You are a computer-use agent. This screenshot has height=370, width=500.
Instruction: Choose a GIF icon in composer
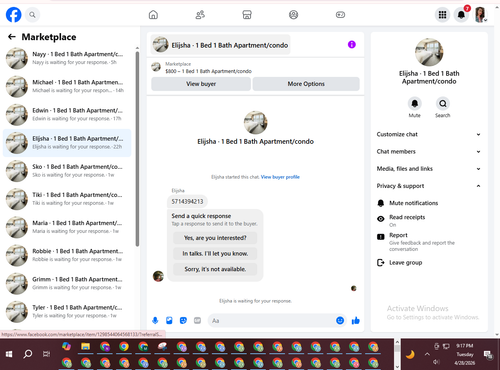coord(197,321)
